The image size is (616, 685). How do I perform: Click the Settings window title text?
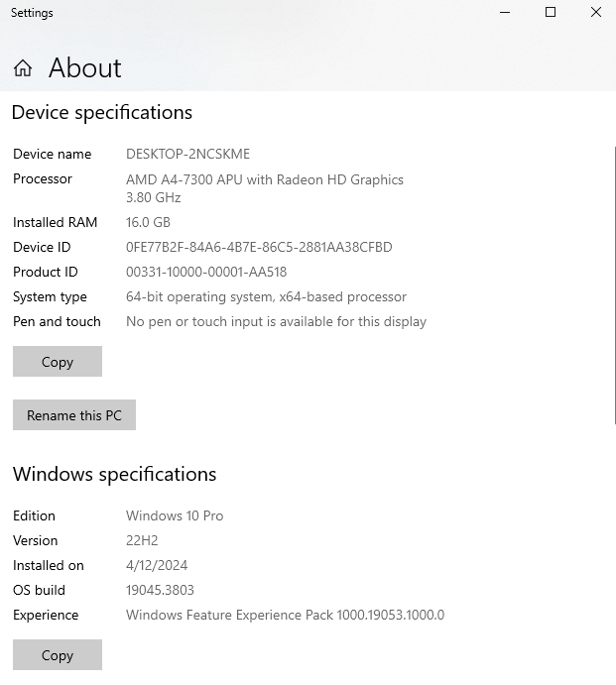(x=32, y=13)
